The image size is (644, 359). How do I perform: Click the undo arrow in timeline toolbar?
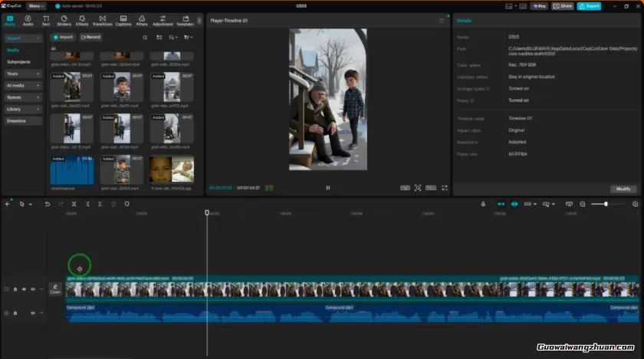47,204
